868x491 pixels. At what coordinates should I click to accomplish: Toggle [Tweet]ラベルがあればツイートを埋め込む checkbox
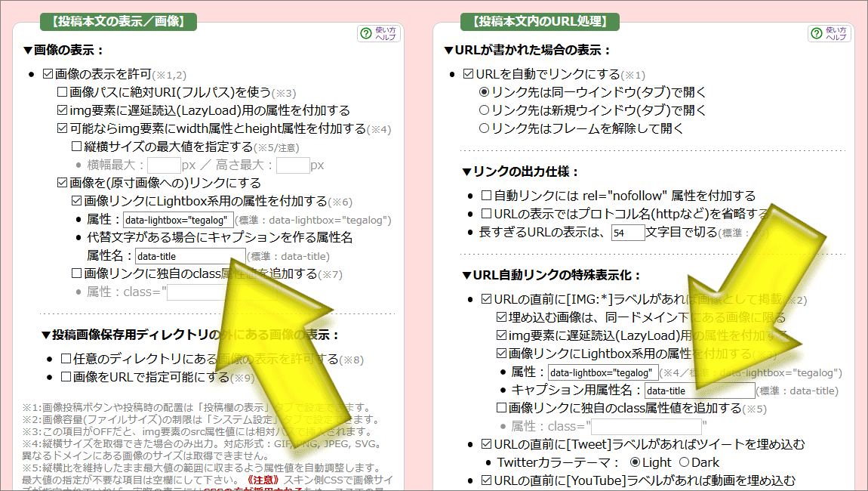[x=487, y=444]
